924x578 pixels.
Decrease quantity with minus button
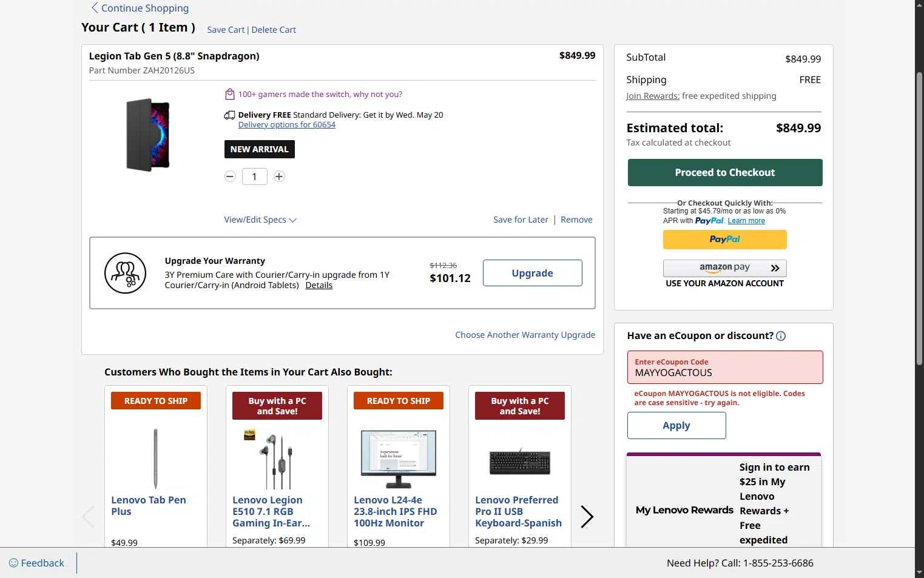pyautogui.click(x=230, y=176)
